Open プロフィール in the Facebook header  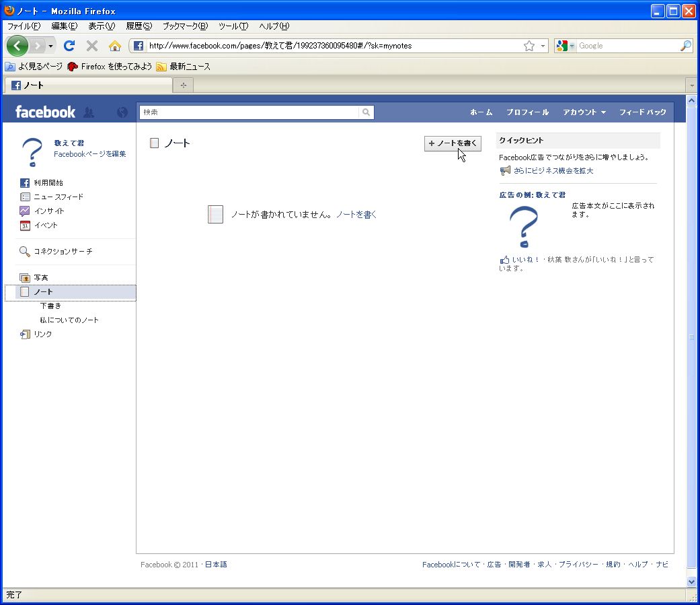pos(527,112)
